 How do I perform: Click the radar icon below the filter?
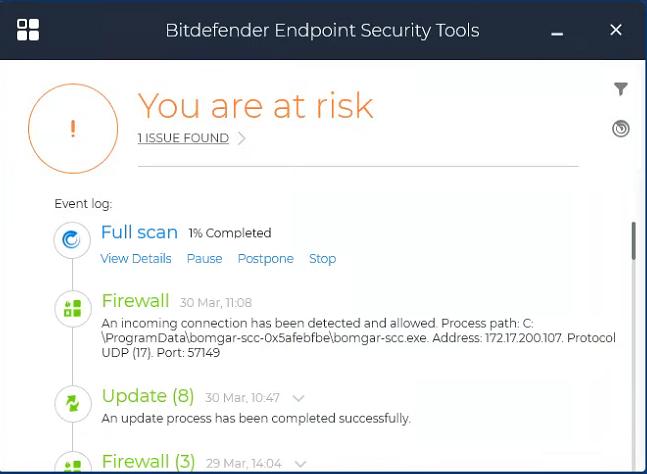click(x=621, y=129)
